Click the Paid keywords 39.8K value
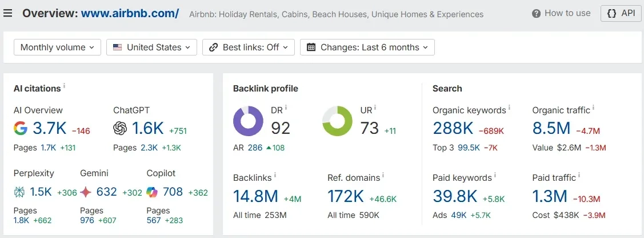Screen dimensions: 644x238 tap(455, 196)
